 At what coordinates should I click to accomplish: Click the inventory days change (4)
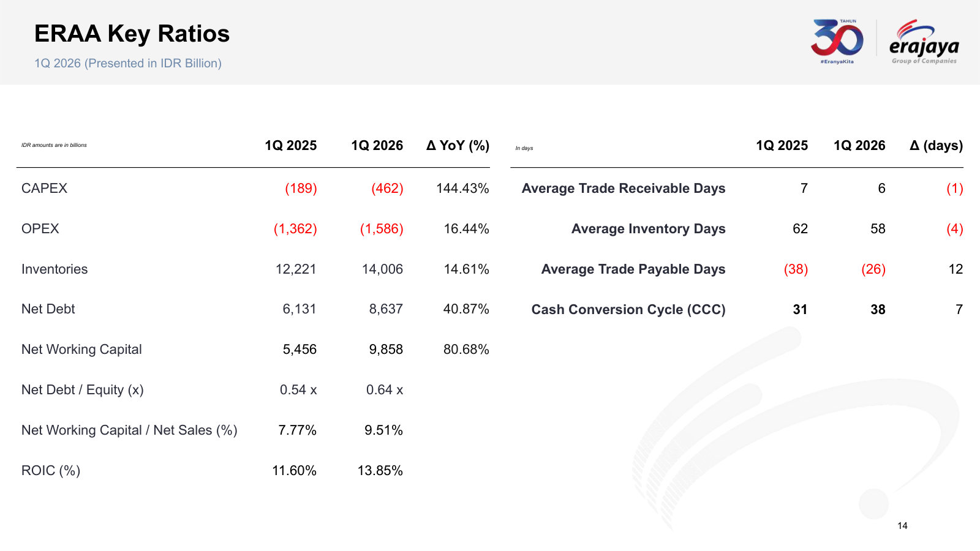tap(955, 229)
